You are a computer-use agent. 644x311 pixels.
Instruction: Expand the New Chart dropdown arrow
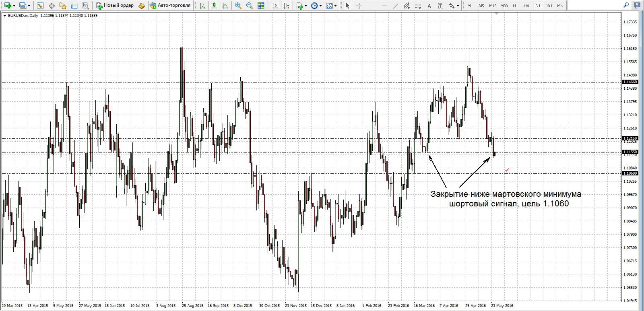point(14,6)
